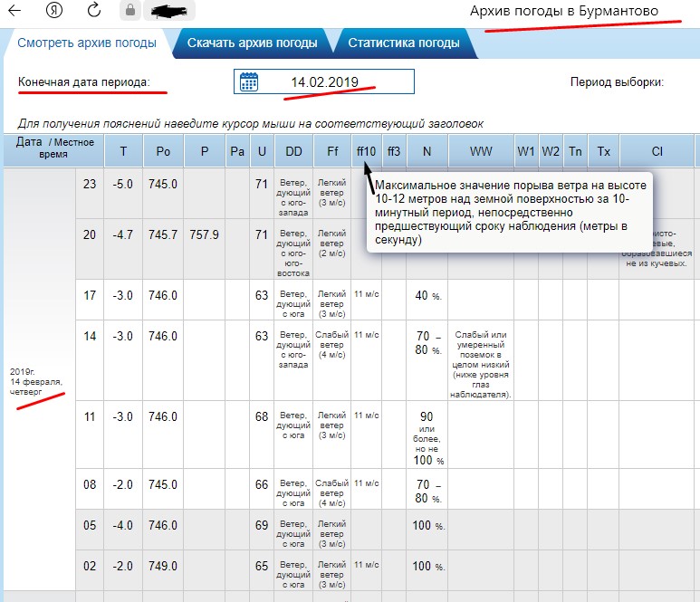Click the padlock site security icon

[129, 10]
